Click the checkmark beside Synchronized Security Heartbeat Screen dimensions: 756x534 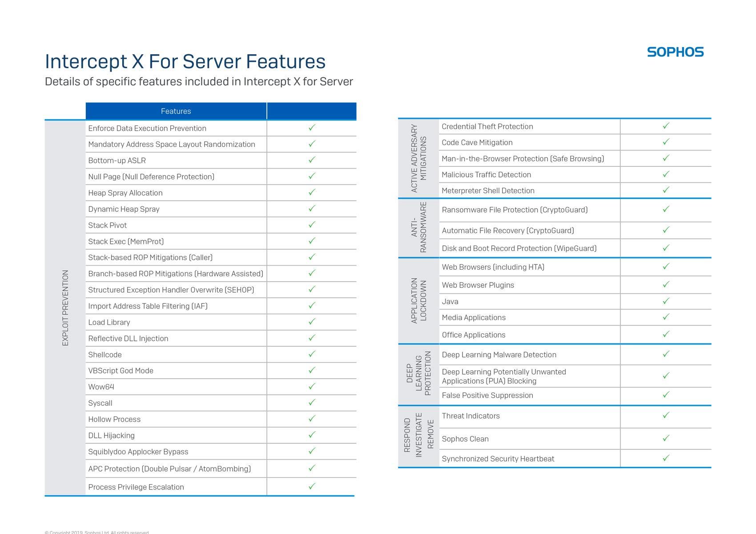pos(665,458)
